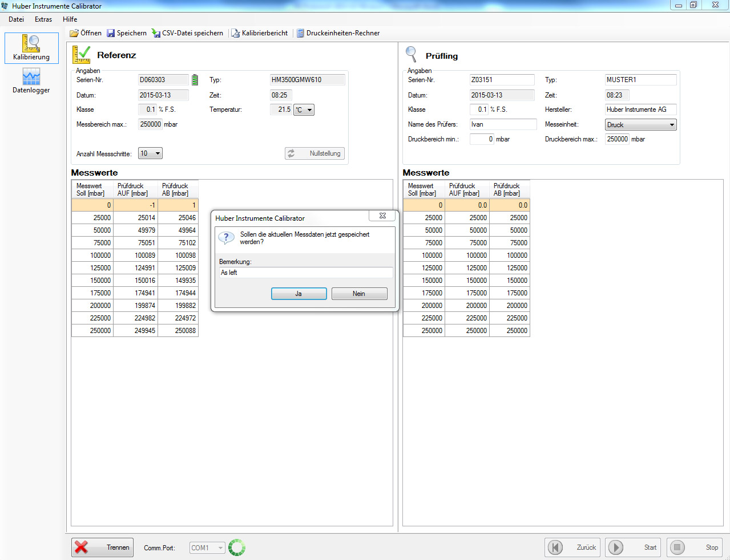The height and width of the screenshot is (560, 730).
Task: Decline saving with the Nein button
Action: click(x=359, y=294)
